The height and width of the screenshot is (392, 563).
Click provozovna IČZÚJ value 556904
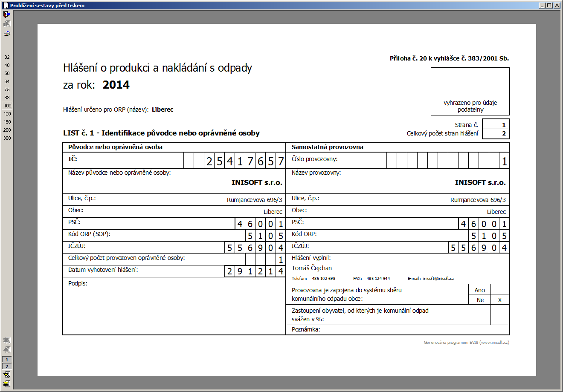(479, 248)
